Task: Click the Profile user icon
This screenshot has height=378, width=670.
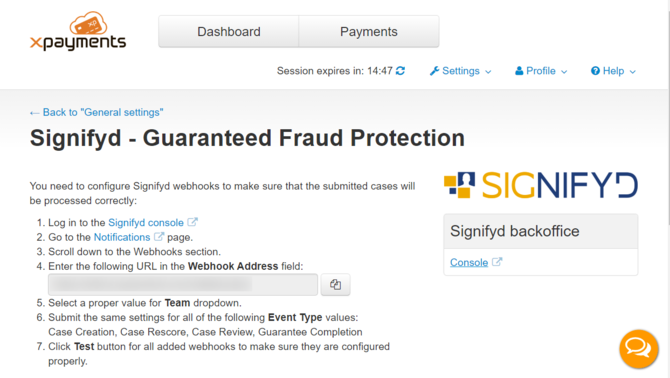Action: point(519,71)
